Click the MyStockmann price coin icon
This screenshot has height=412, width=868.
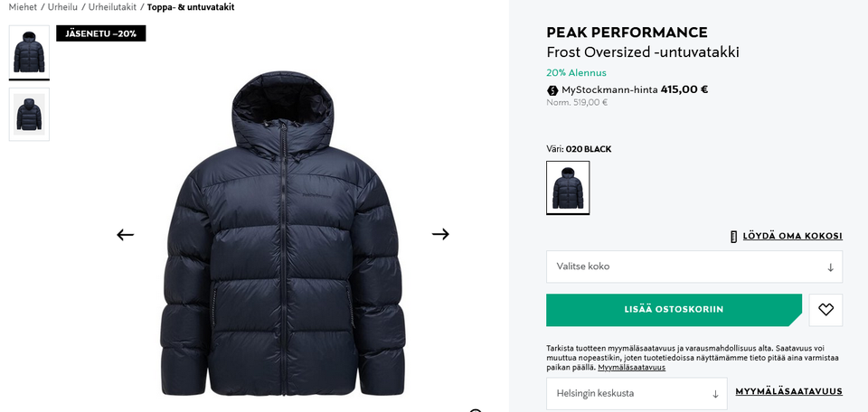coord(552,90)
